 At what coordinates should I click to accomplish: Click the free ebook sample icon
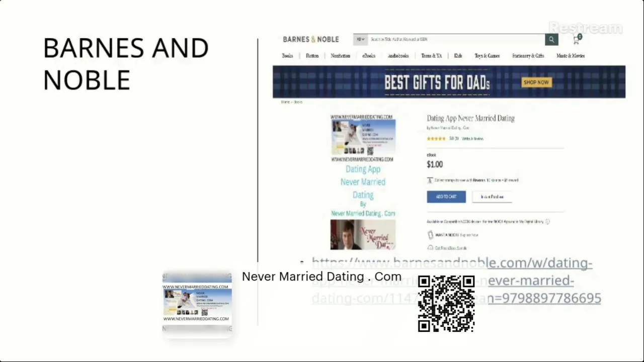click(x=430, y=248)
